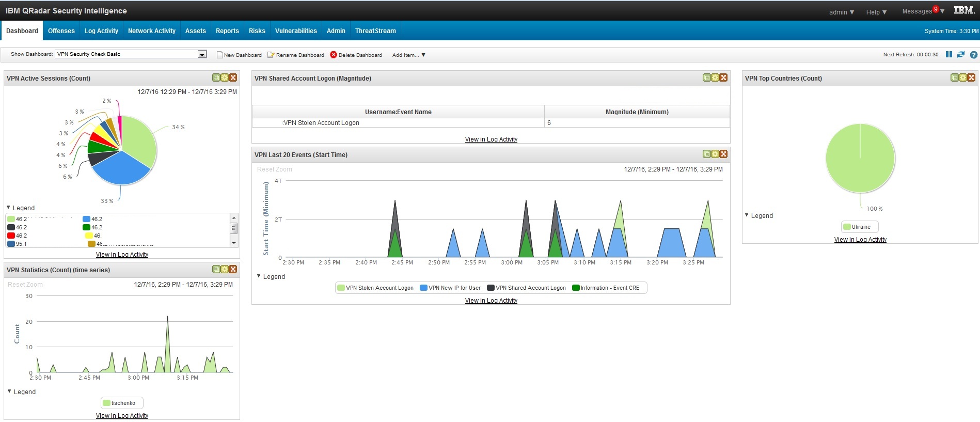The width and height of the screenshot is (980, 422).
Task: Open the ThreatStream tab
Action: [x=375, y=31]
